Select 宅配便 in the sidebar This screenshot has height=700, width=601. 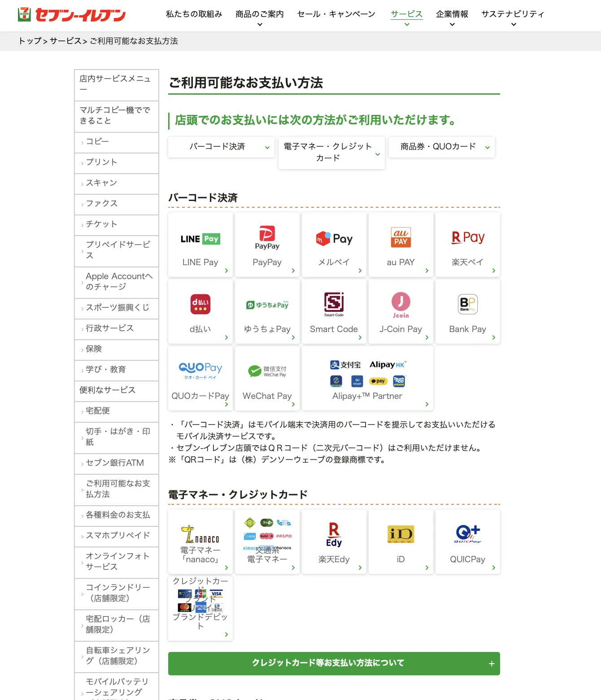[117, 411]
